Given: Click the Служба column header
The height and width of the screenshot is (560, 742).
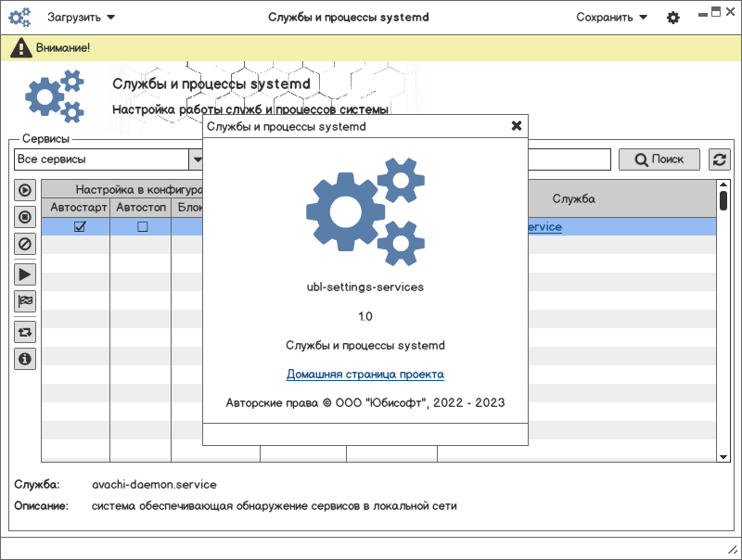Looking at the screenshot, I should pyautogui.click(x=573, y=198).
